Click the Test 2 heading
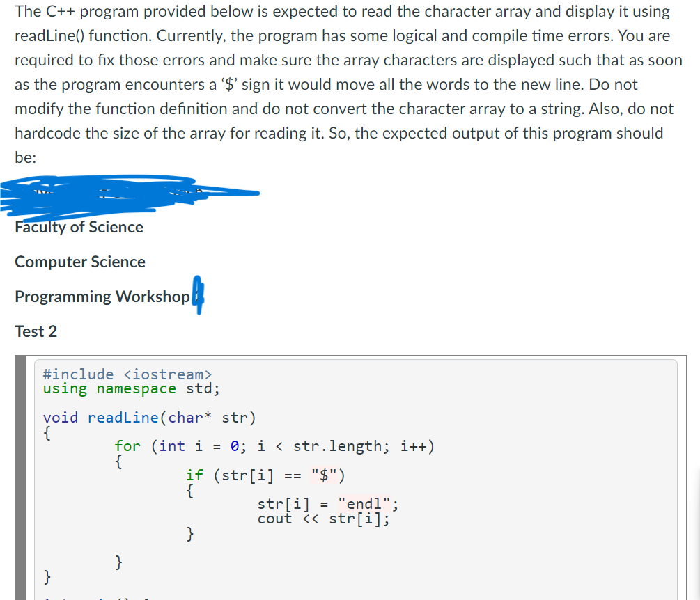Image resolution: width=700 pixels, height=600 pixels. tap(36, 331)
